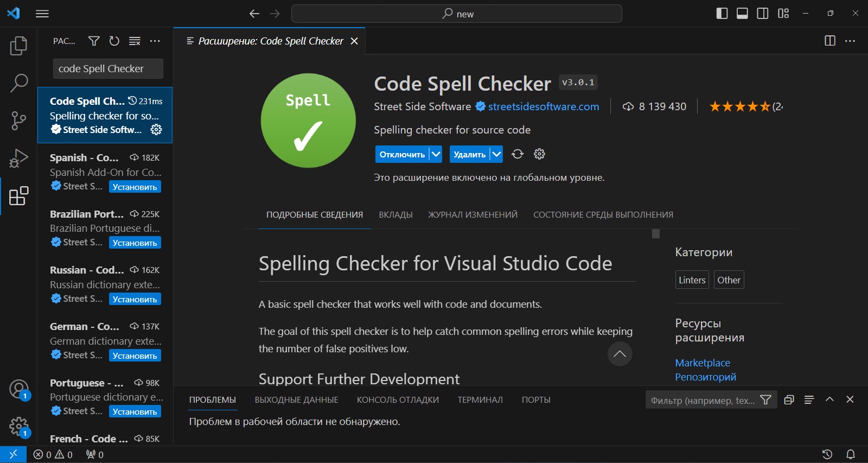
Task: Toggle auto update sync icon for extension
Action: tap(518, 154)
